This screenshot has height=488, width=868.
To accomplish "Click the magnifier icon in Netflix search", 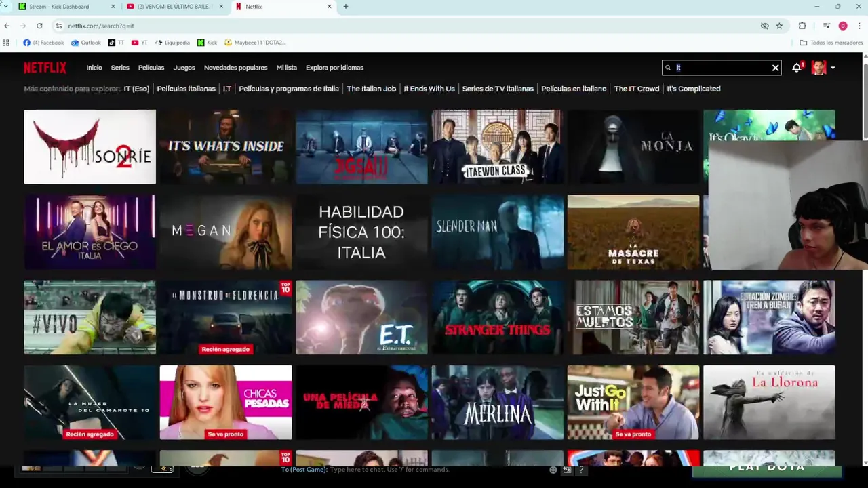I will tap(668, 68).
